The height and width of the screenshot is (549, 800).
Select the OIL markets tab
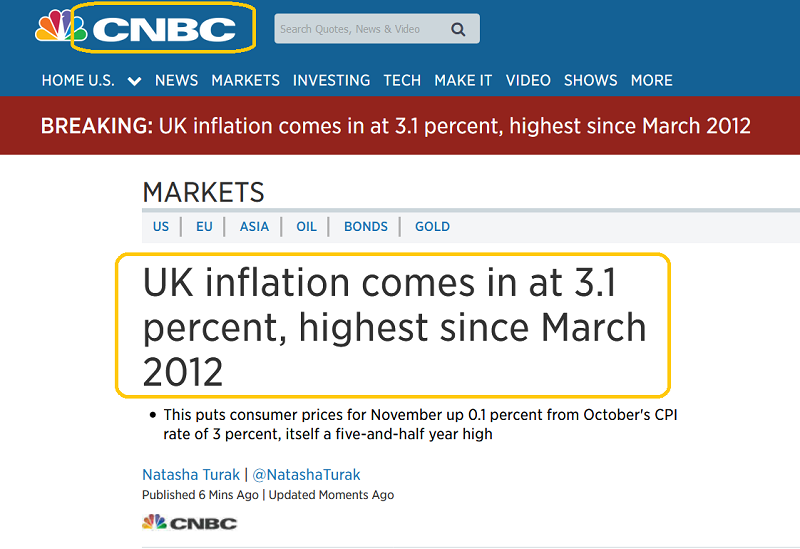306,226
